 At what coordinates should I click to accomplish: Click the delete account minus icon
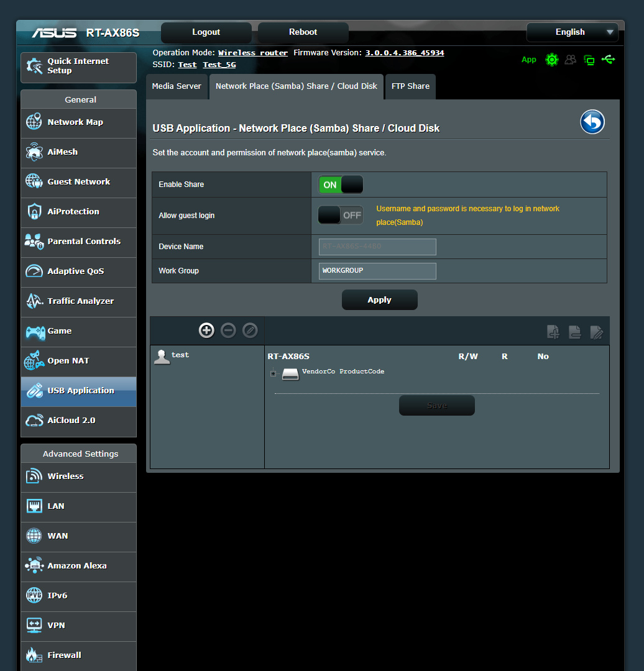pyautogui.click(x=228, y=331)
